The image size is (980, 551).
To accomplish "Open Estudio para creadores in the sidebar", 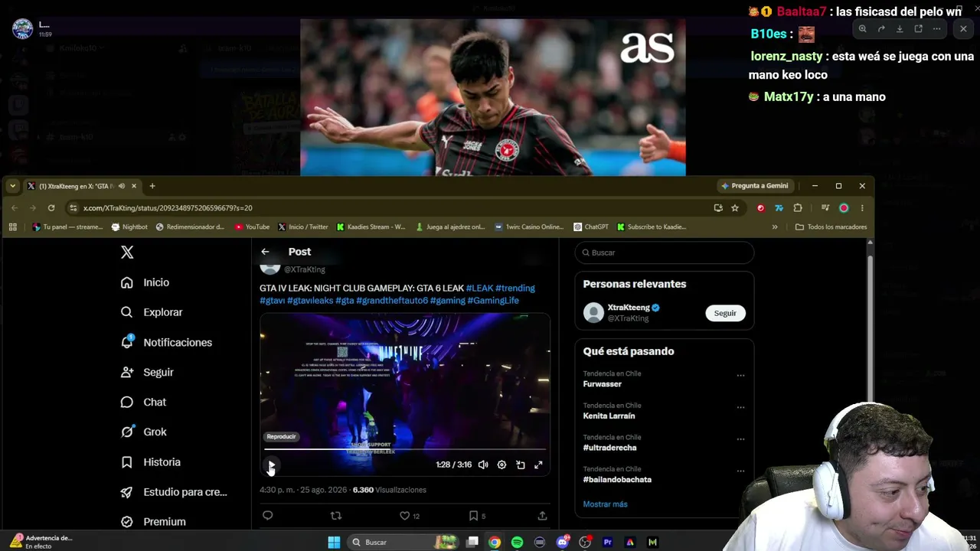I will coord(174,492).
